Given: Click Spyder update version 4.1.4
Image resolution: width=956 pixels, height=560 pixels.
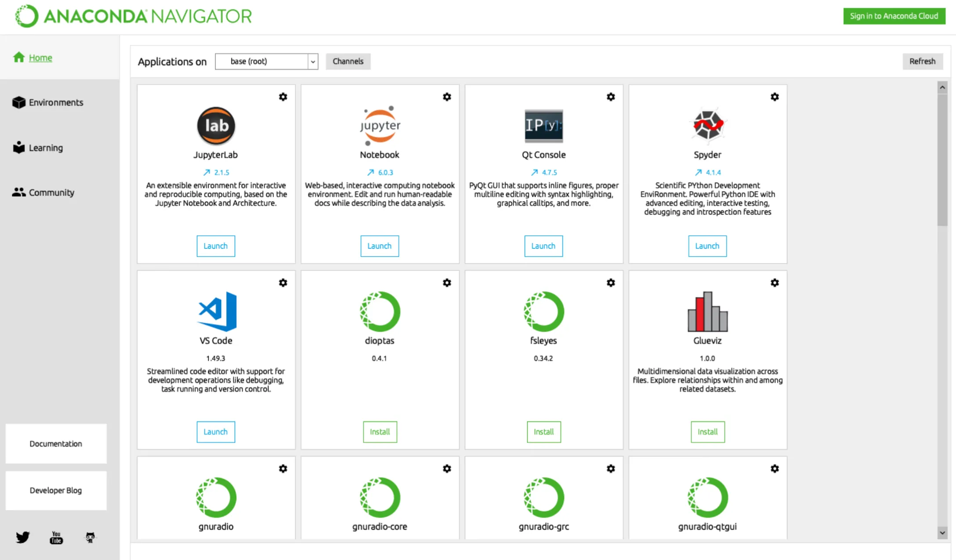Looking at the screenshot, I should 708,173.
